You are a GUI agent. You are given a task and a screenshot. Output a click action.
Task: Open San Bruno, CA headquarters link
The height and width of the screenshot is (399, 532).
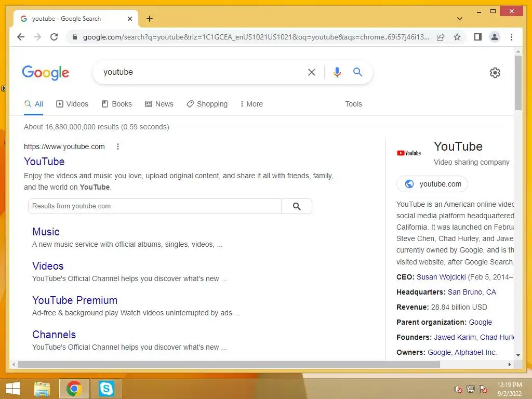(x=472, y=292)
